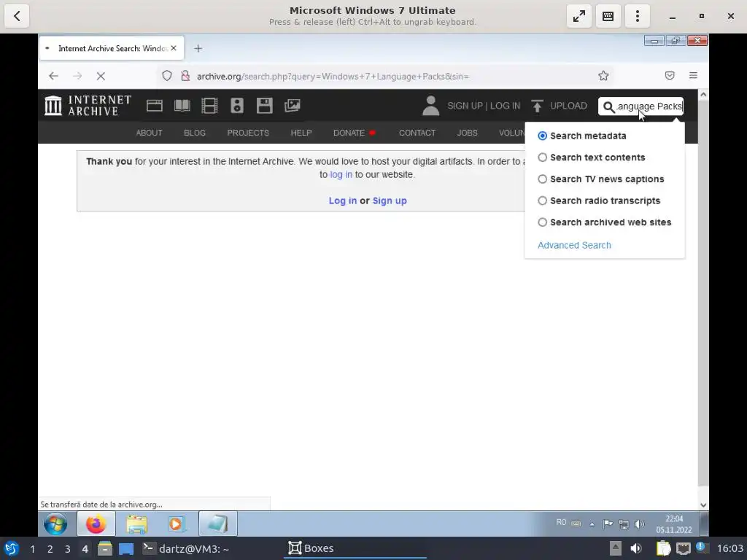
Task: Open the PROJECTS menu item
Action: pyautogui.click(x=248, y=133)
